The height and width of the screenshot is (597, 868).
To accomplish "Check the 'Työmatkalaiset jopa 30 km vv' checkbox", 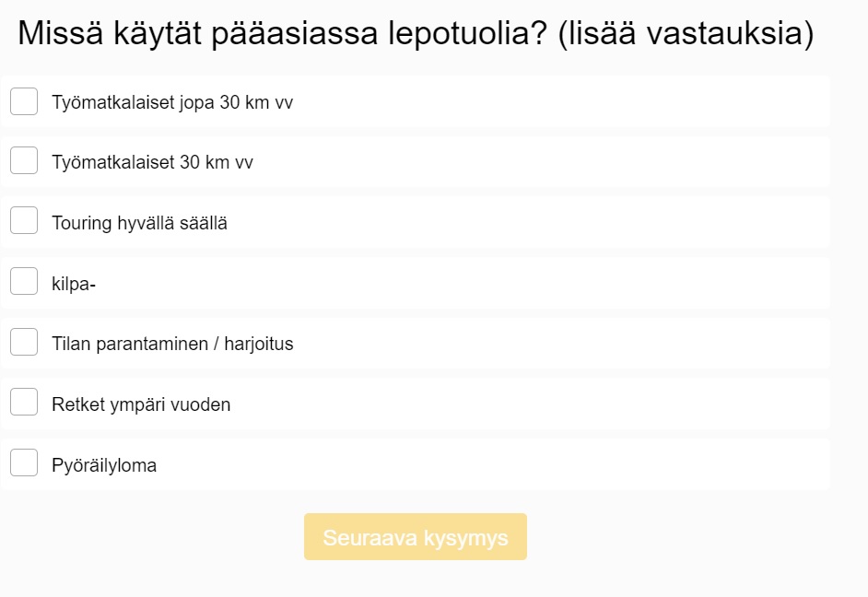I will click(24, 101).
